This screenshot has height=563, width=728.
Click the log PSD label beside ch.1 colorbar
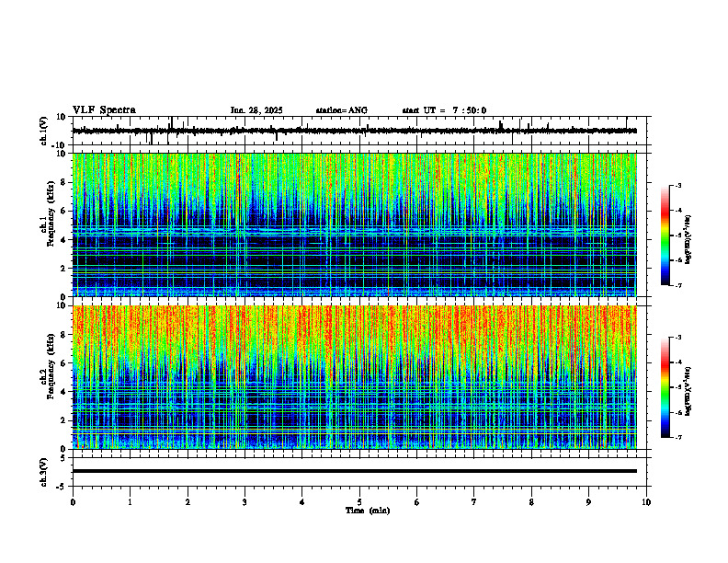pos(688,239)
